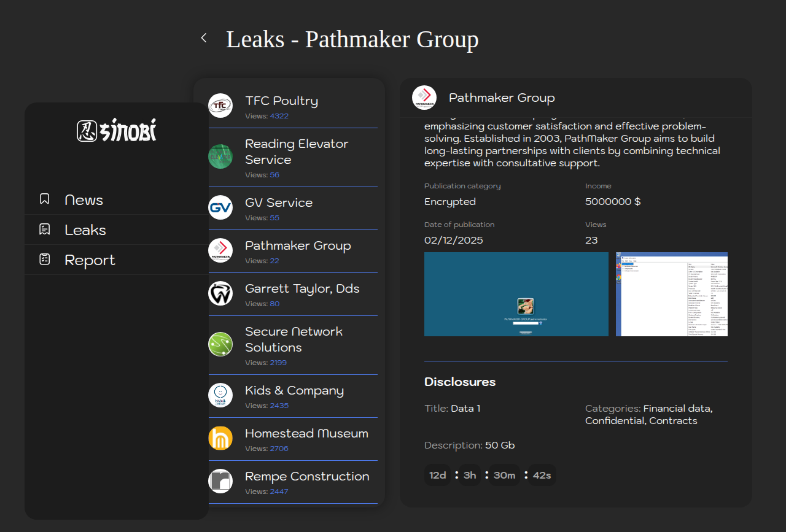Click the orange Homestead Museum logo
Screen dimensions: 786x532
pyautogui.click(x=220, y=438)
